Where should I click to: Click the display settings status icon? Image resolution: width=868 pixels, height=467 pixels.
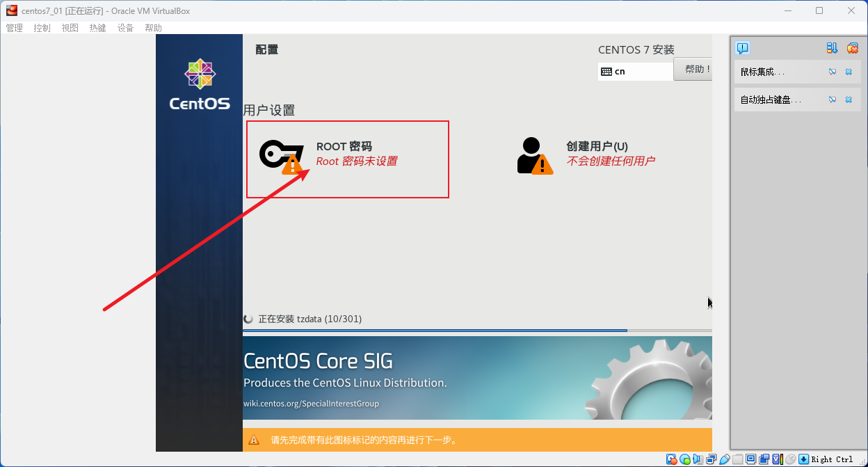coord(751,459)
